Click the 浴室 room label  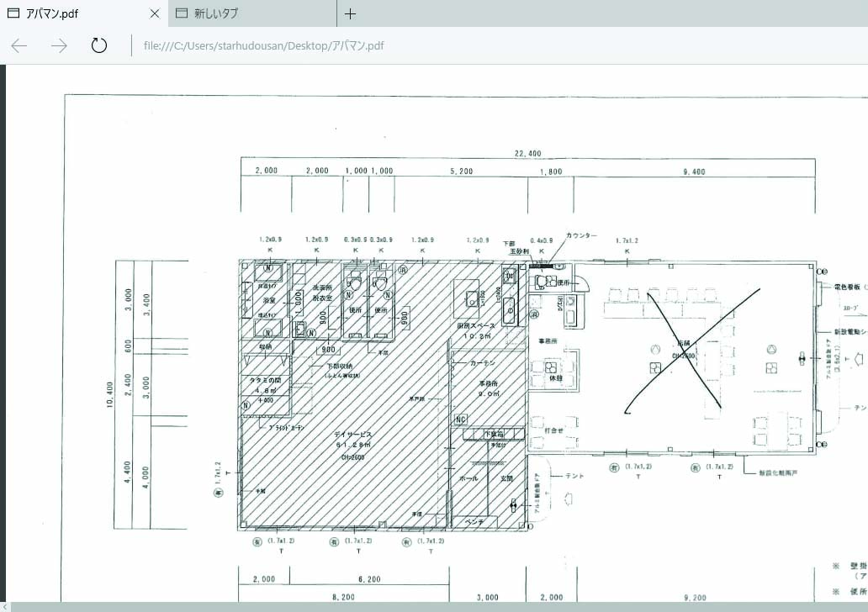(x=269, y=300)
